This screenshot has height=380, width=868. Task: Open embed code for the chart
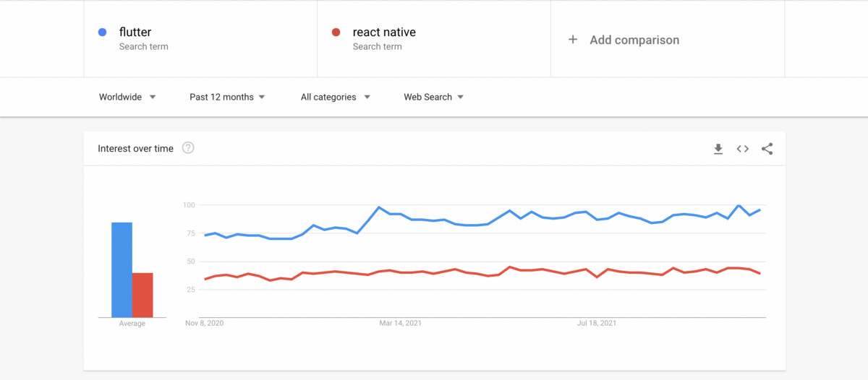tap(743, 149)
